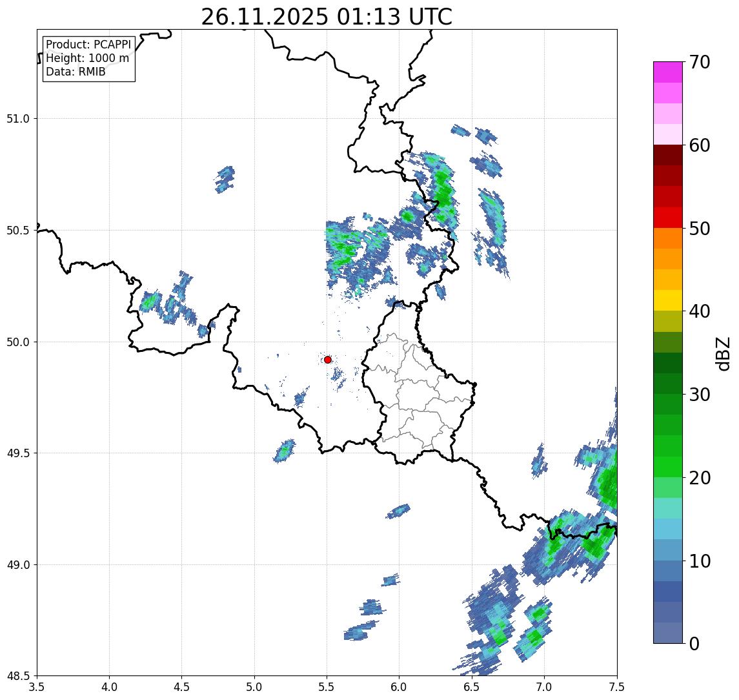
Task: Click the colorbar label 30
Action: click(x=699, y=395)
